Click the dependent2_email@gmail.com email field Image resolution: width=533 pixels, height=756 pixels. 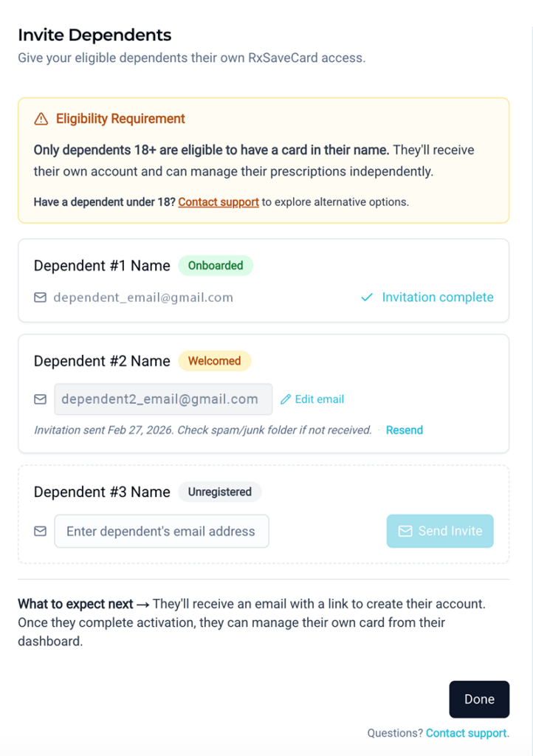pyautogui.click(x=163, y=399)
